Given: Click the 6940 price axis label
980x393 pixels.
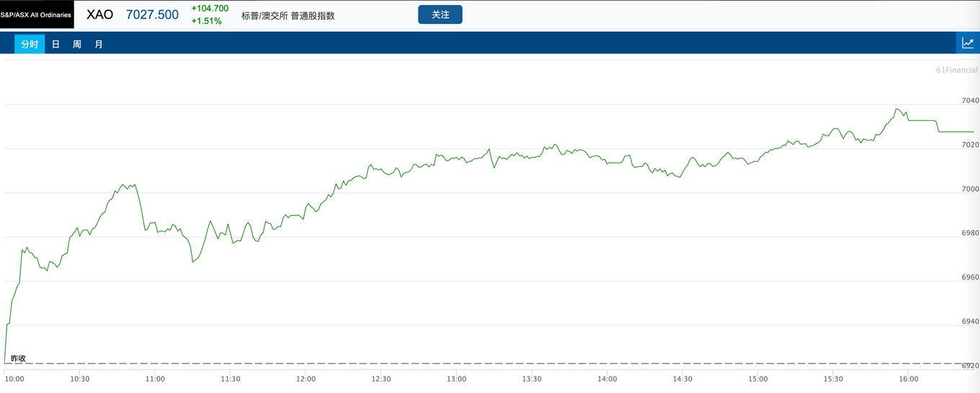Looking at the screenshot, I should click(971, 321).
